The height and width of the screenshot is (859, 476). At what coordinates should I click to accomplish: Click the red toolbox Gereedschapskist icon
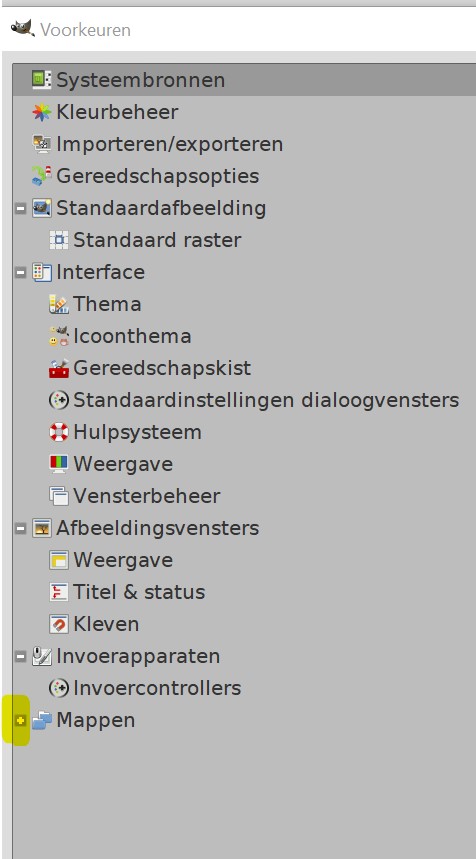tap(59, 368)
